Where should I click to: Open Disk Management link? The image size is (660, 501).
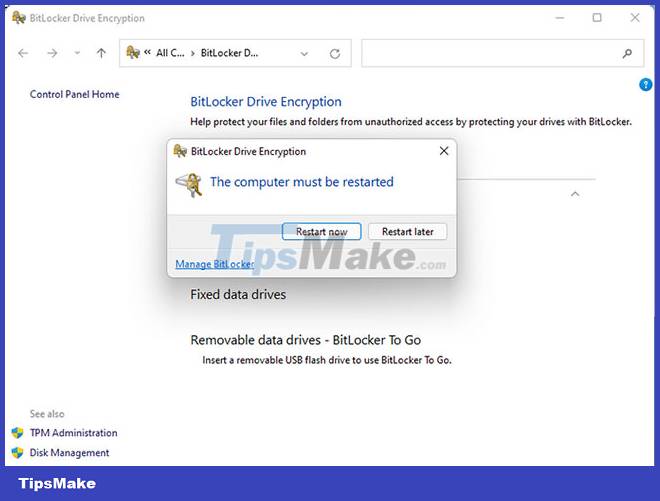[69, 453]
